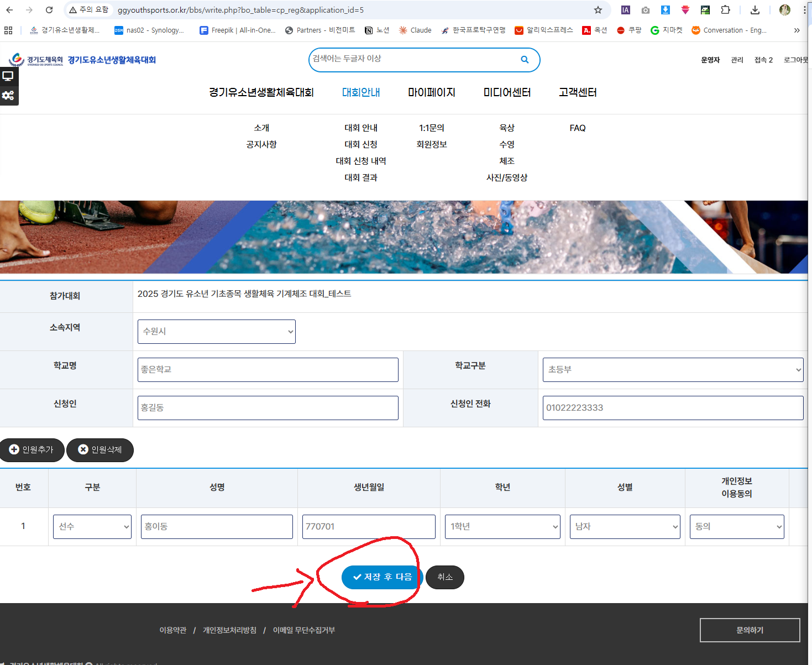This screenshot has height=665, width=812.
Task: Click the 학교명 input field
Action: (x=268, y=370)
